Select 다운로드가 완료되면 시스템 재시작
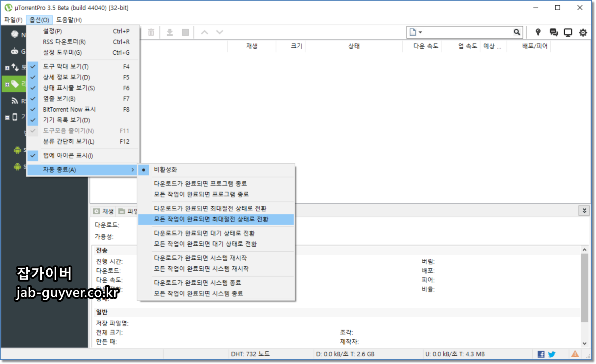The height and width of the screenshot is (364, 596). coord(216,258)
